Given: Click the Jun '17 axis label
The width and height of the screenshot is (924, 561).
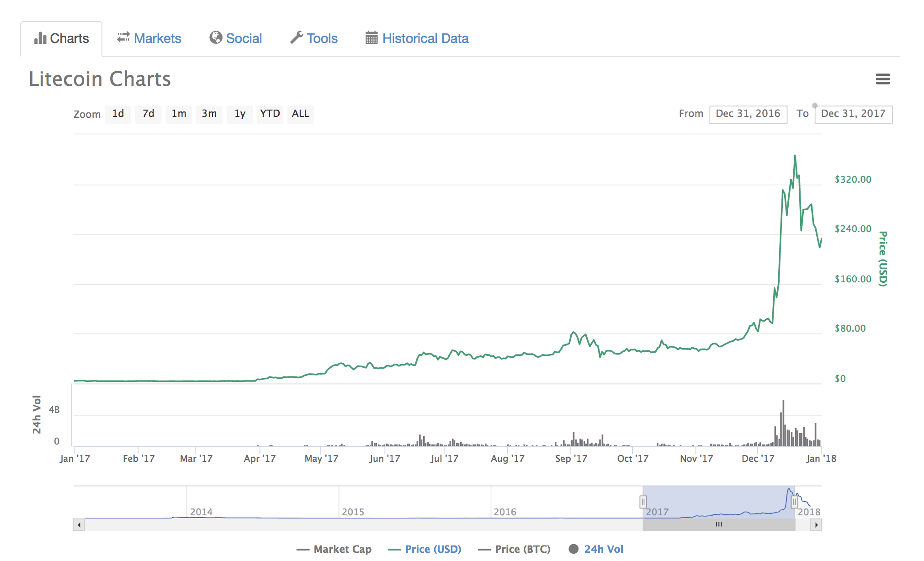Looking at the screenshot, I should pyautogui.click(x=385, y=459).
